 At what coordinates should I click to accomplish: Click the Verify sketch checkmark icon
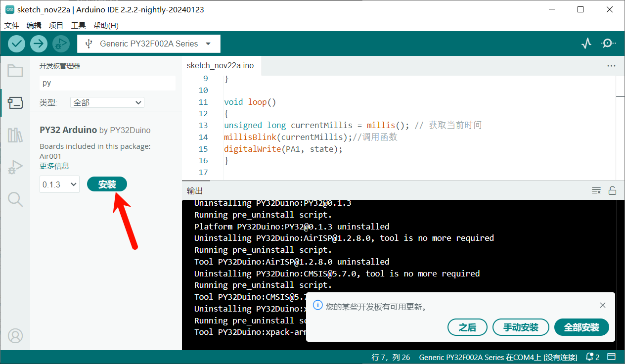click(16, 44)
